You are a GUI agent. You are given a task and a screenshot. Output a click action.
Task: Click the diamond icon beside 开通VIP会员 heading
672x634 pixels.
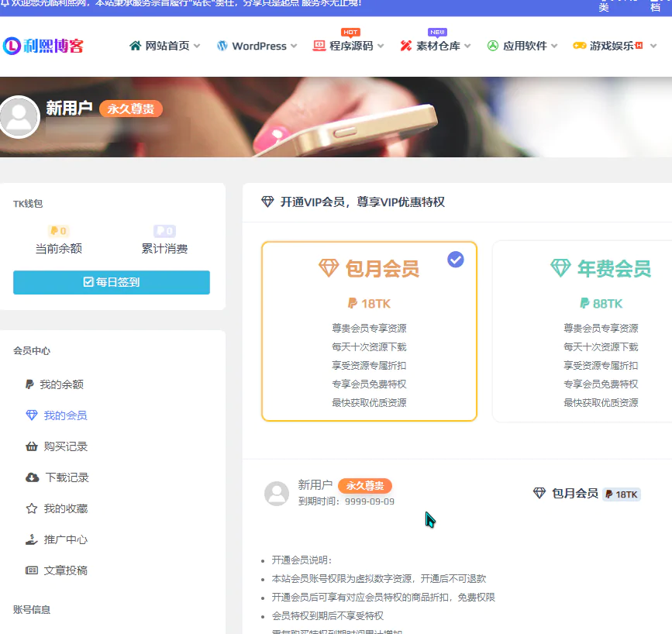[x=267, y=202]
